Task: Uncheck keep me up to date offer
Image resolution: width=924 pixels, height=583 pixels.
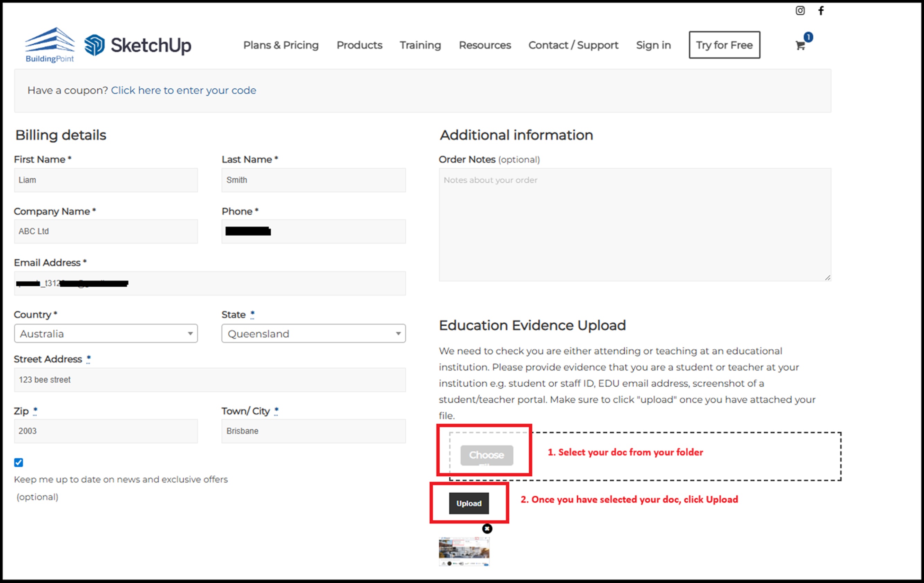Action: 19,463
